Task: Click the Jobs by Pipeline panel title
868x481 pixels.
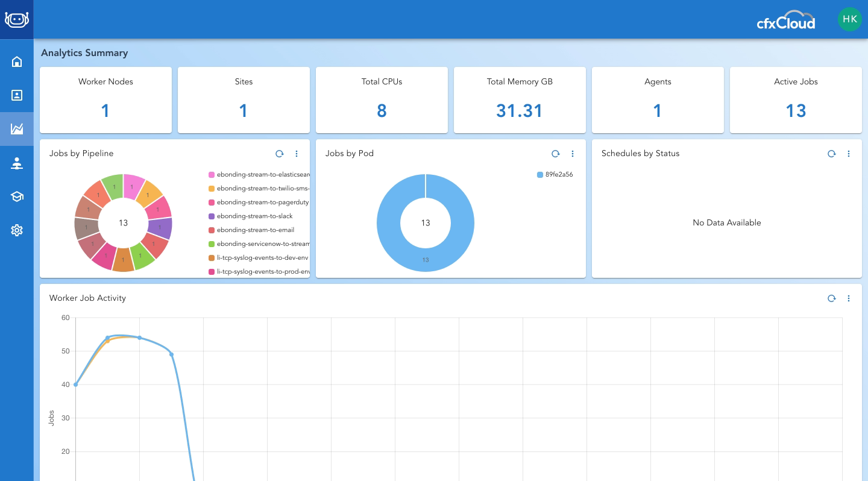Action: (x=81, y=154)
